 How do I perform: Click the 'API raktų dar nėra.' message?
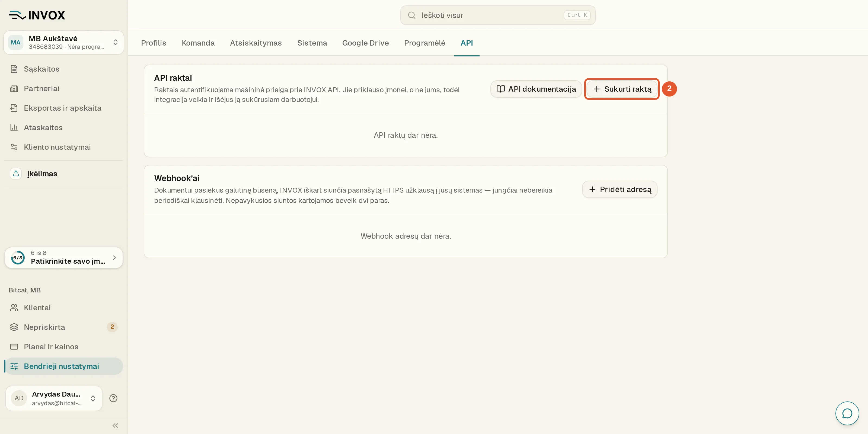tap(406, 135)
